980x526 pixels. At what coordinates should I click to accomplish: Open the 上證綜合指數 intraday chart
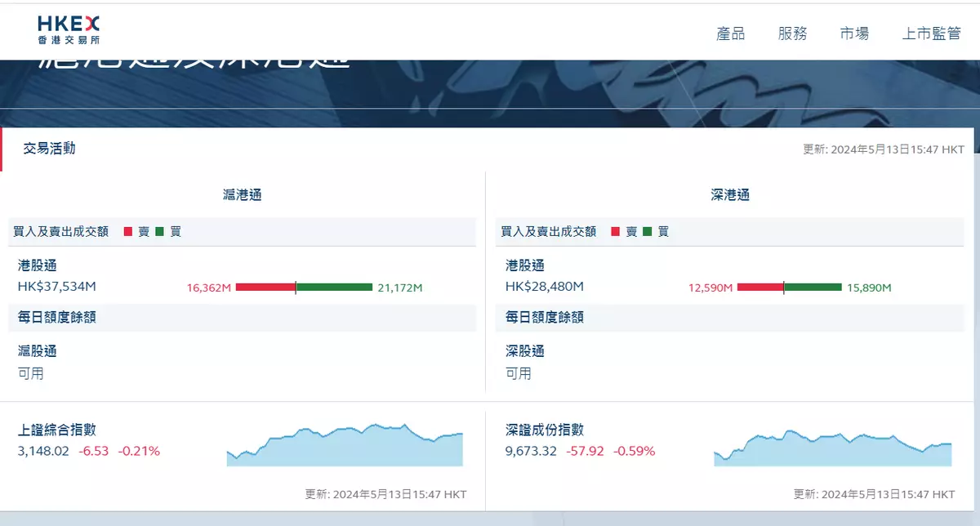(345, 446)
